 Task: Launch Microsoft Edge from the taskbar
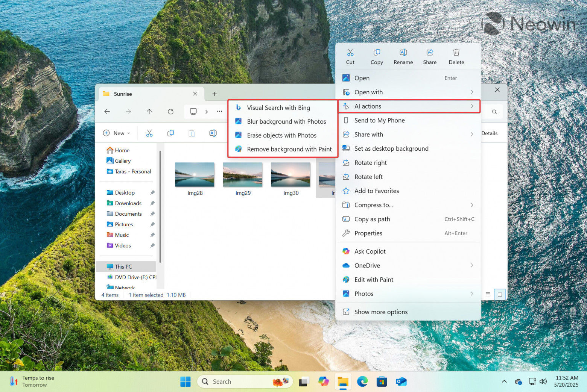[362, 381]
